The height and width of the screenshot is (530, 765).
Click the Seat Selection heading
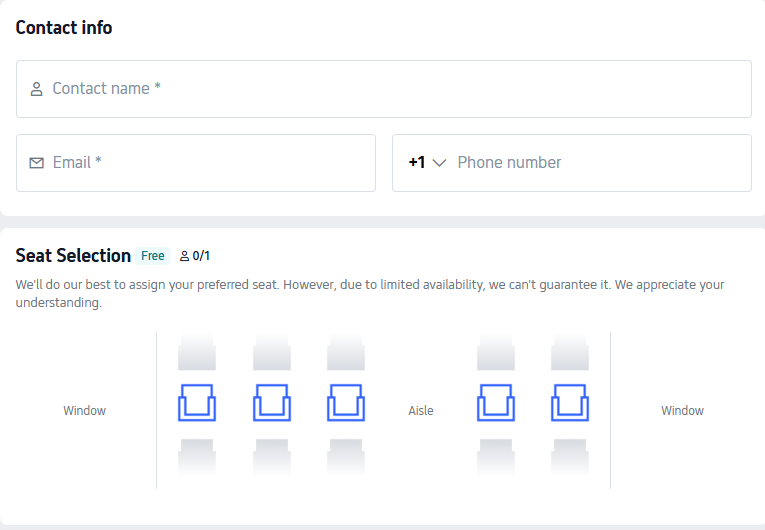click(x=73, y=256)
